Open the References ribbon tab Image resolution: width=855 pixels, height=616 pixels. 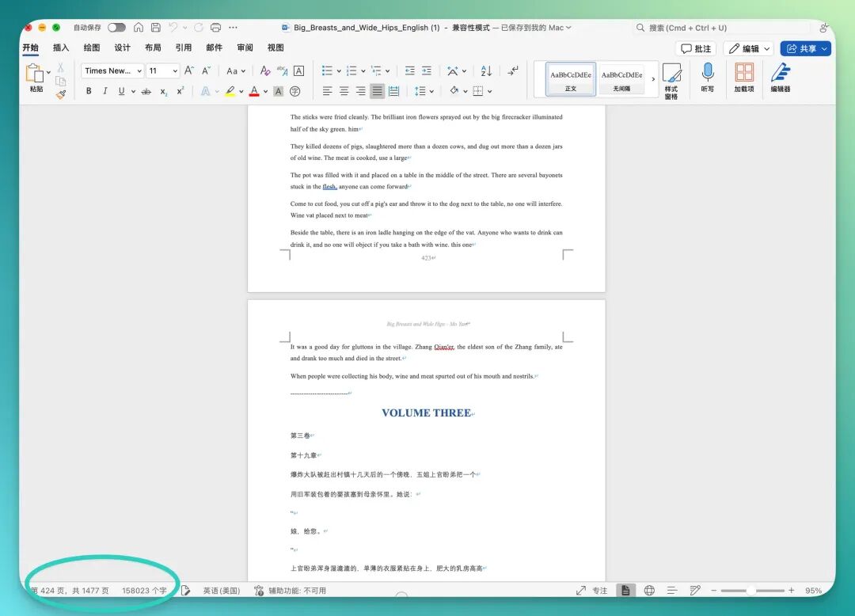(x=183, y=48)
